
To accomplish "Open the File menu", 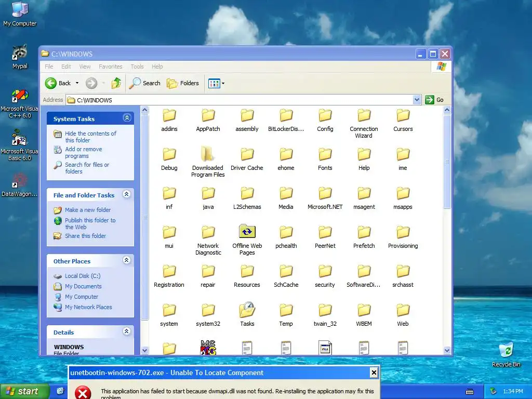I will click(49, 66).
